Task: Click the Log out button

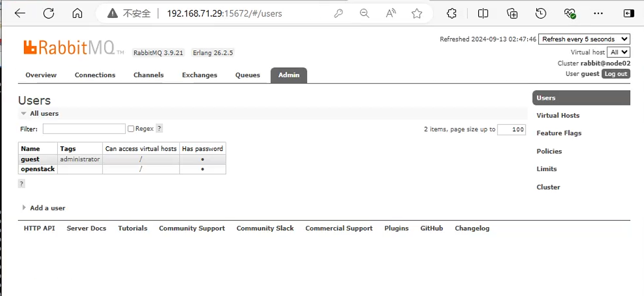Action: pyautogui.click(x=616, y=74)
